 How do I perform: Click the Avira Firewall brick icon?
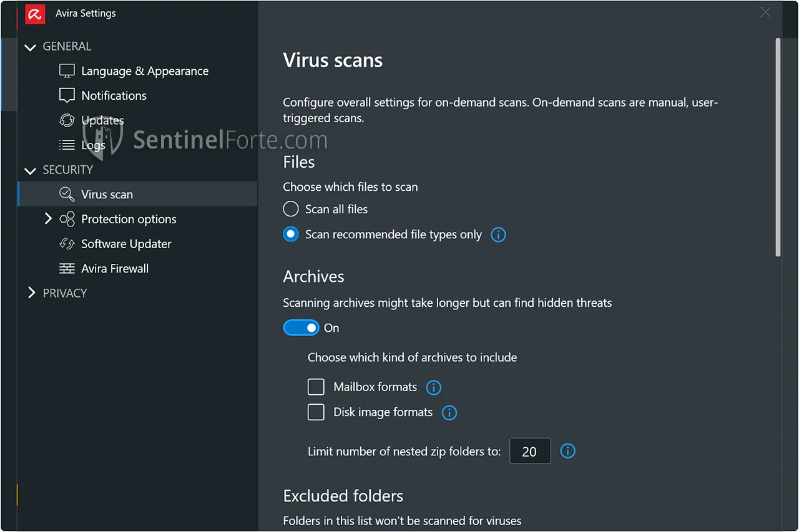(67, 269)
